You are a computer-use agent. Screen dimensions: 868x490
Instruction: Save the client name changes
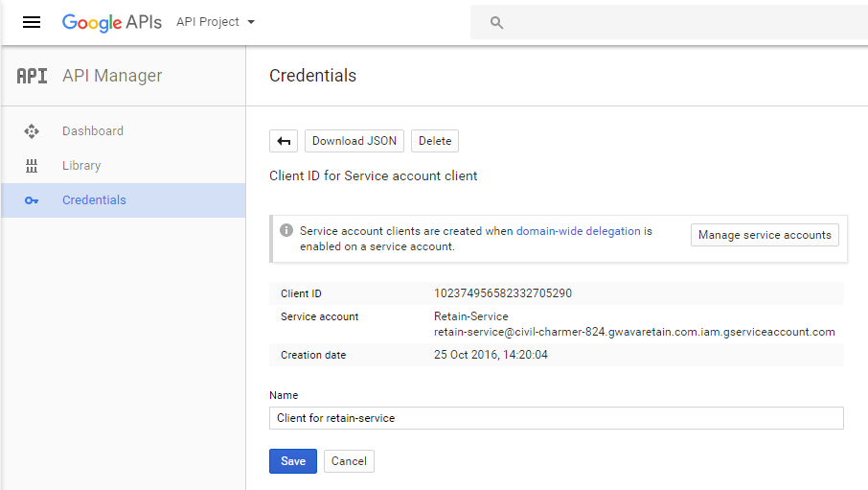point(293,461)
